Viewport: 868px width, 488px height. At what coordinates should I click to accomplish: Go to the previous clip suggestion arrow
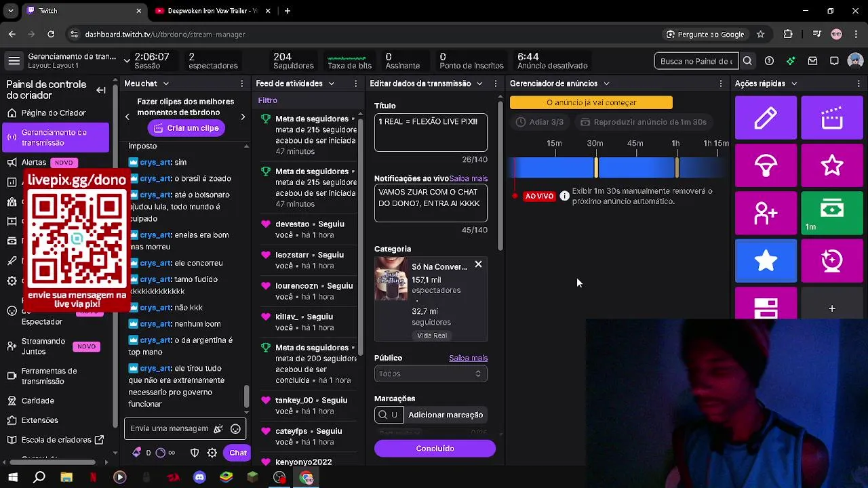(127, 117)
